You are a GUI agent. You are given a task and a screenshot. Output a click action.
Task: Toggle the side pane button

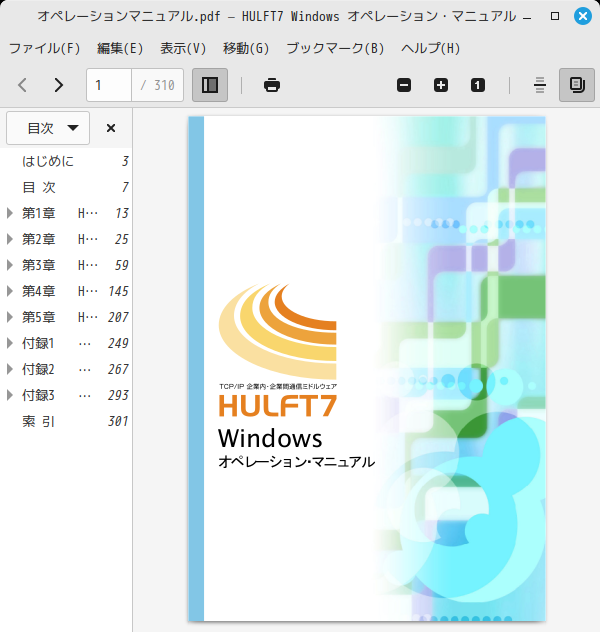(210, 85)
